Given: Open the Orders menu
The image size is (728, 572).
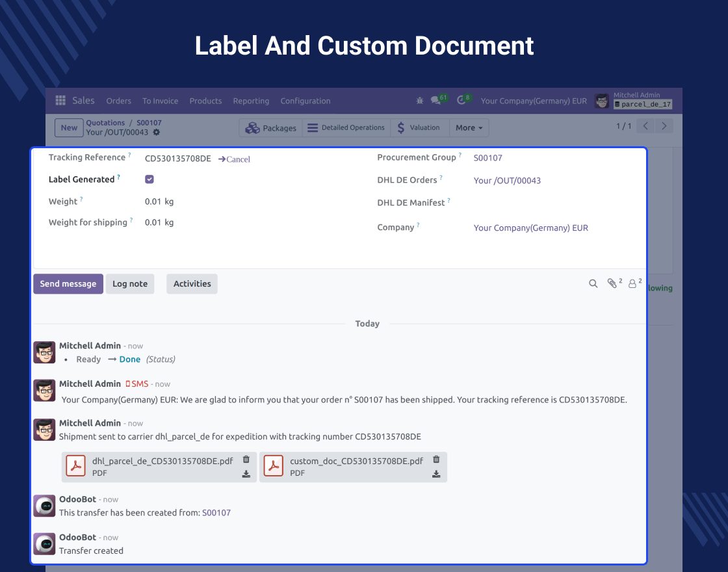Looking at the screenshot, I should click(118, 101).
